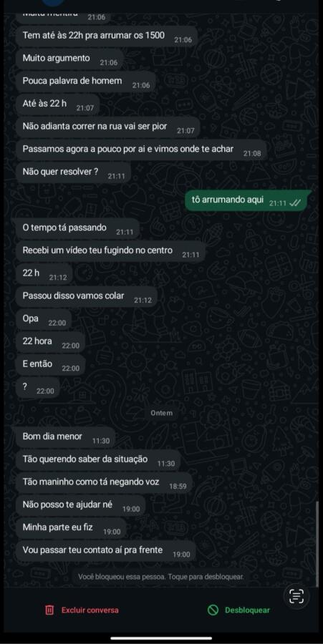Open the text scan floating icon

coord(297,596)
